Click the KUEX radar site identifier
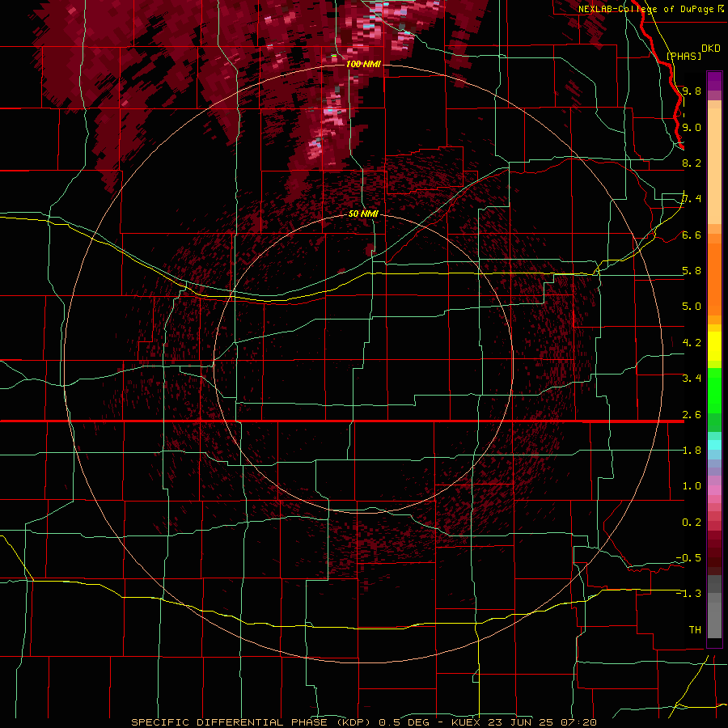 click(x=467, y=722)
